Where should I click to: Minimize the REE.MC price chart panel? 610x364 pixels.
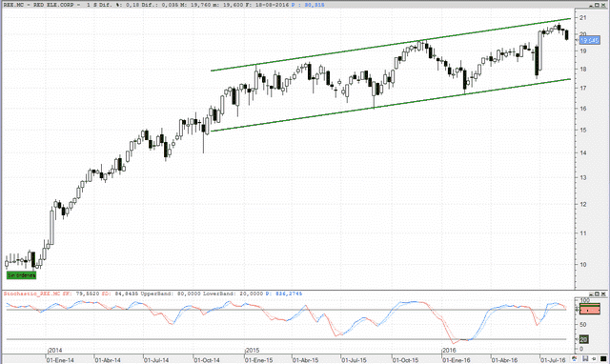click(591, 5)
